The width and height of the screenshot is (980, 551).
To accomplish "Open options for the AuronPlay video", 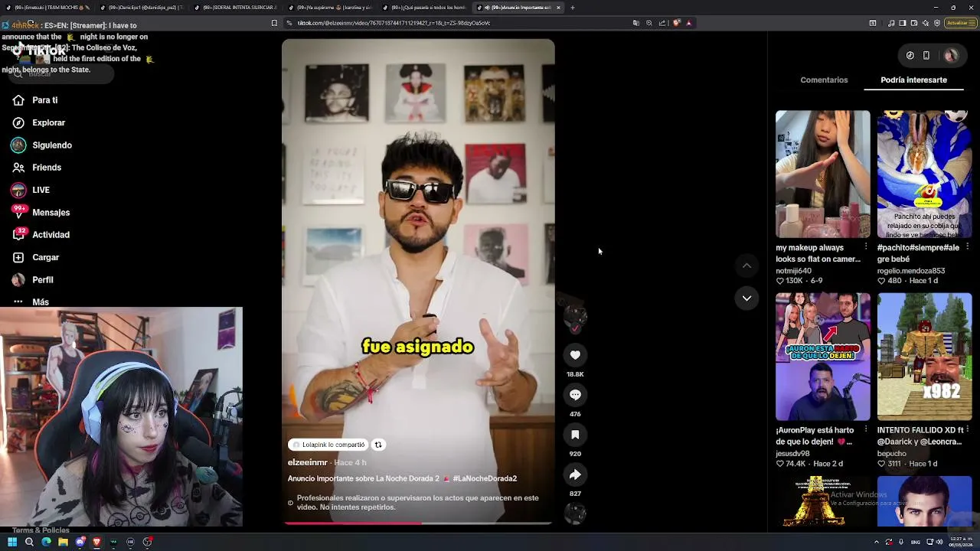I will pos(866,430).
